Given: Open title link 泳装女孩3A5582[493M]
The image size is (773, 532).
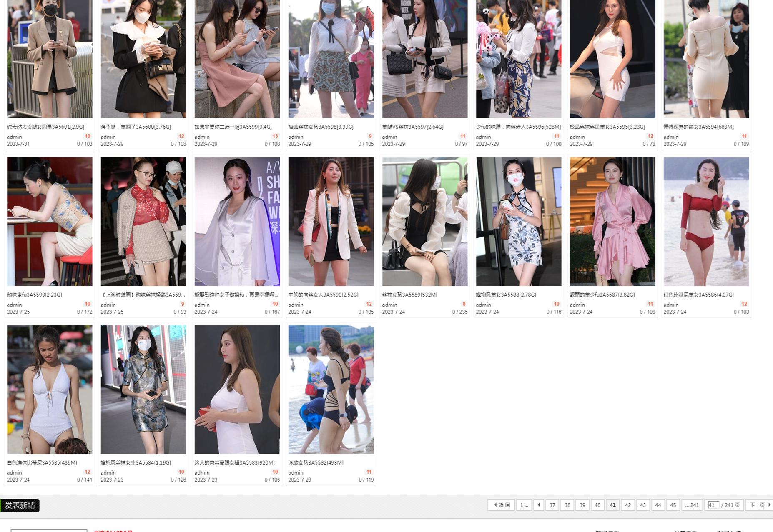Looking at the screenshot, I should (316, 462).
